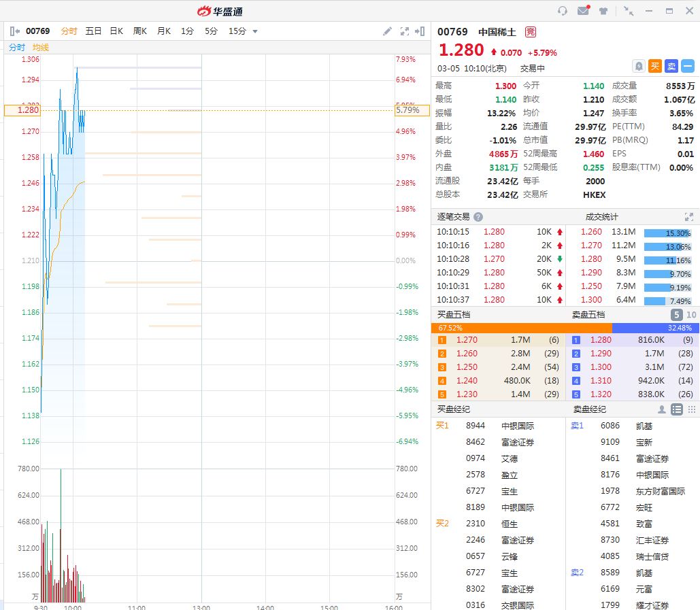Click the blue 卖 sell button
700x610 pixels.
(671, 66)
